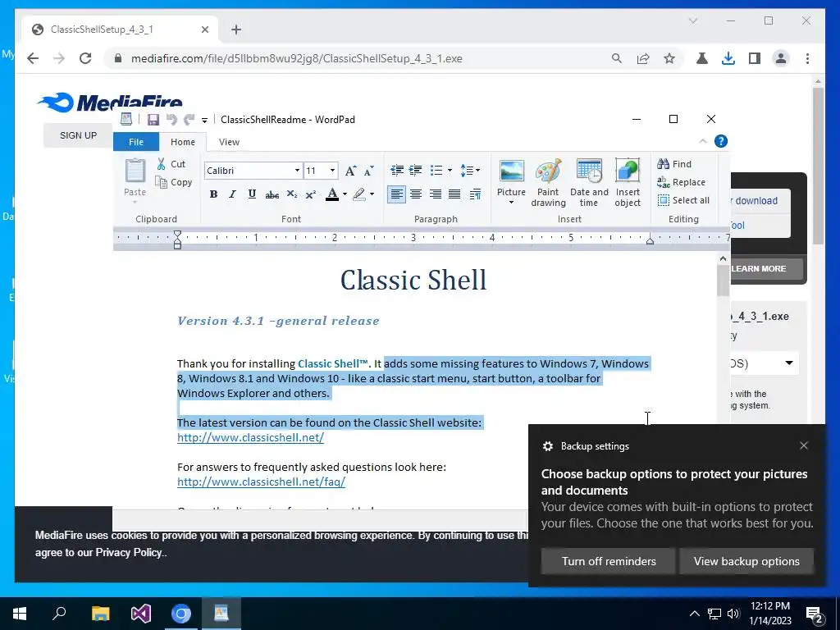Apply strikethrough formatting
The height and width of the screenshot is (630, 840).
[272, 194]
